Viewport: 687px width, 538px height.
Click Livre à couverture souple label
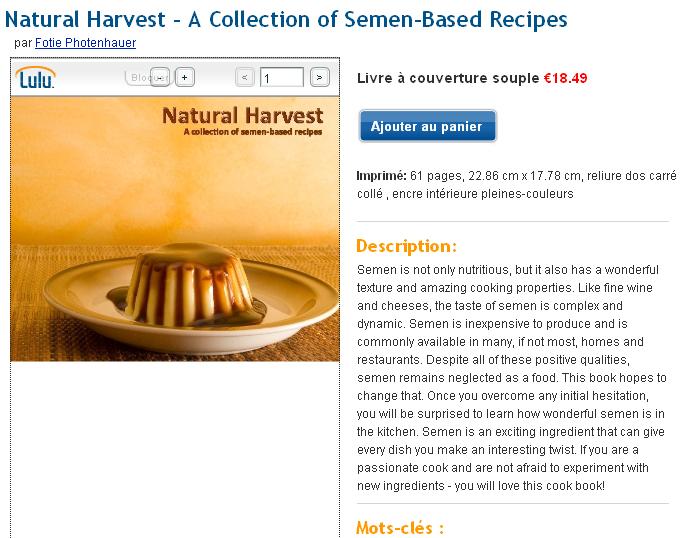click(447, 77)
